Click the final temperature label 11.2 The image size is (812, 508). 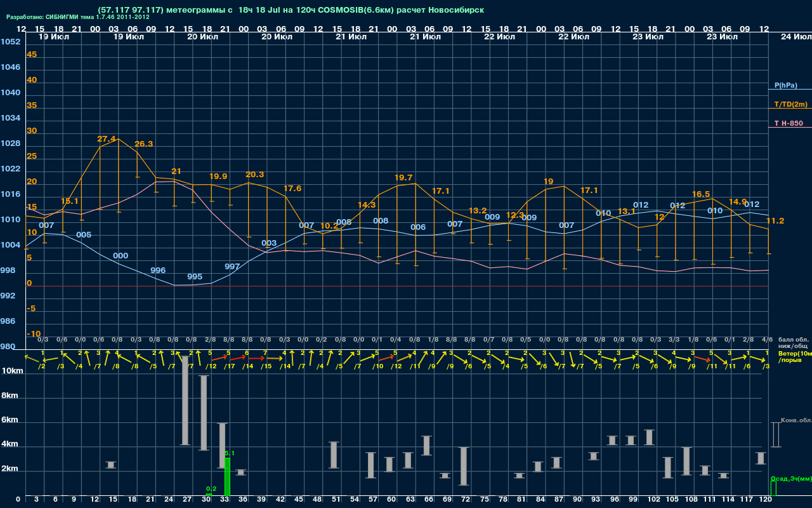(775, 221)
